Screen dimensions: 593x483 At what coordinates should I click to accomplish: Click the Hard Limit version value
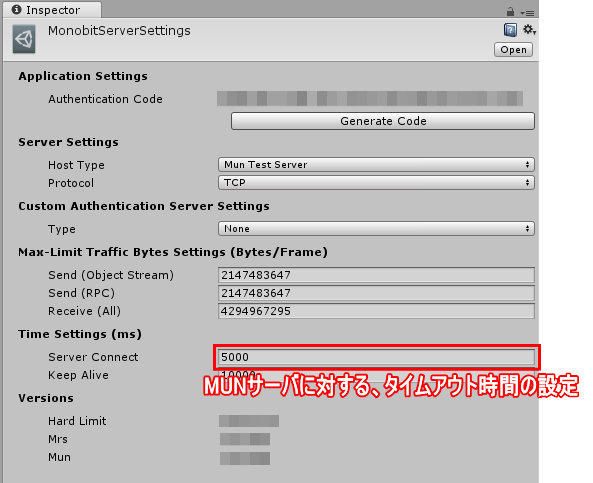tap(249, 421)
